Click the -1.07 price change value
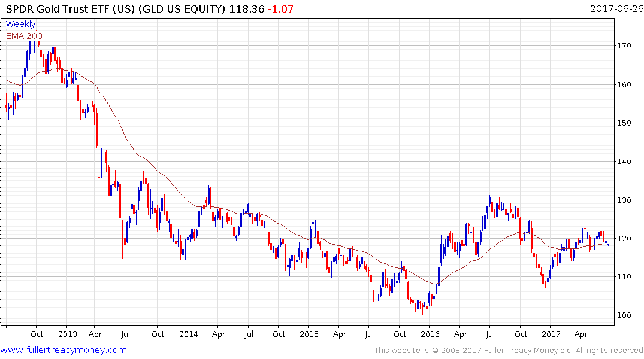 [x=280, y=9]
